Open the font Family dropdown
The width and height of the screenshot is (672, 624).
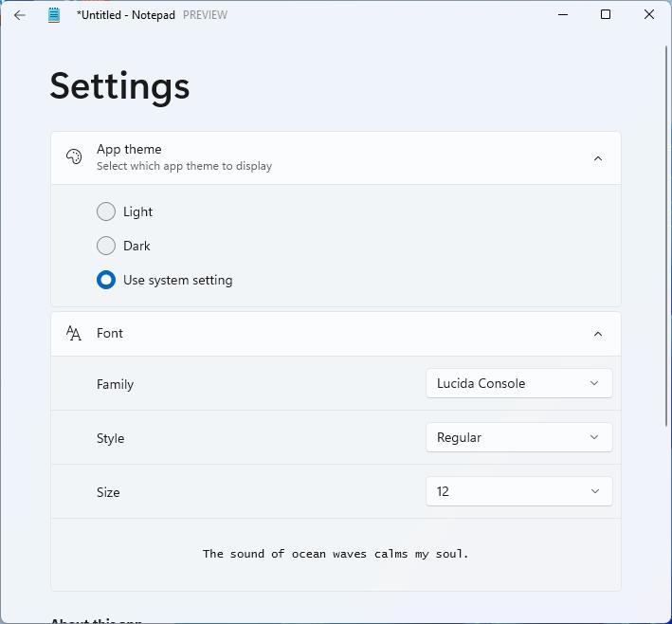pos(518,383)
